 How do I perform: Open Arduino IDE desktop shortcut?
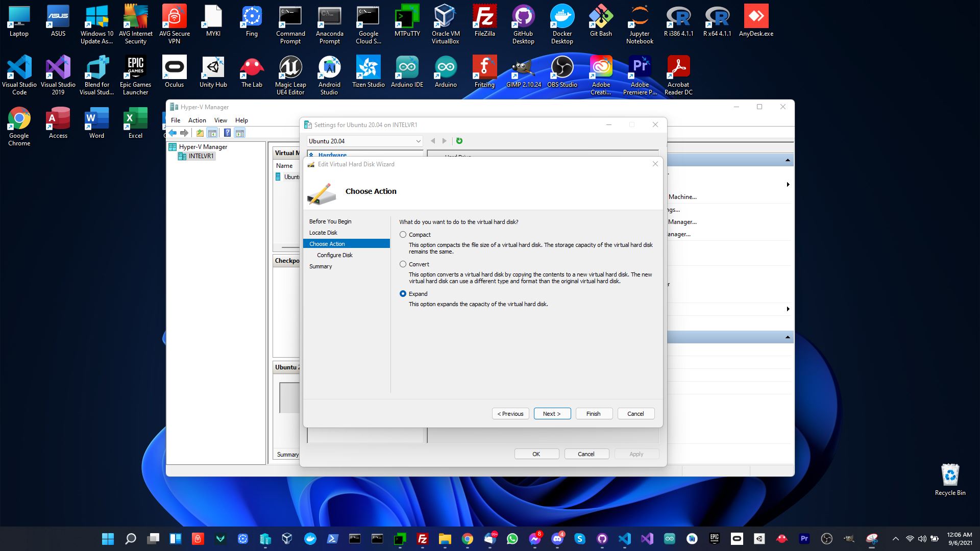click(x=407, y=71)
